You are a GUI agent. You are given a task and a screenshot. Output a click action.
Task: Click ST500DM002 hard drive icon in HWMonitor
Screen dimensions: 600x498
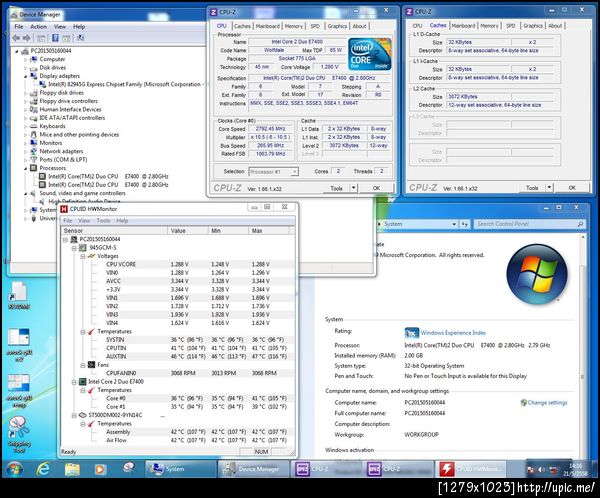pyautogui.click(x=82, y=415)
